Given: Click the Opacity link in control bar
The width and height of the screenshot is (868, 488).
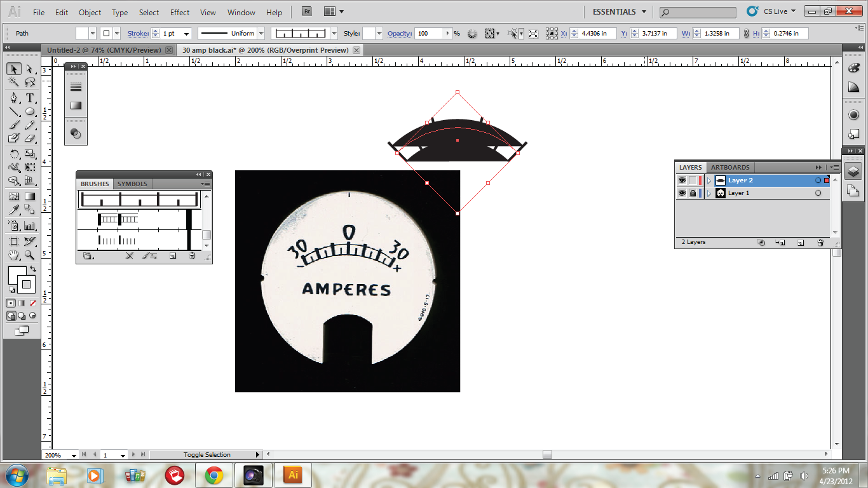Looking at the screenshot, I should 399,34.
